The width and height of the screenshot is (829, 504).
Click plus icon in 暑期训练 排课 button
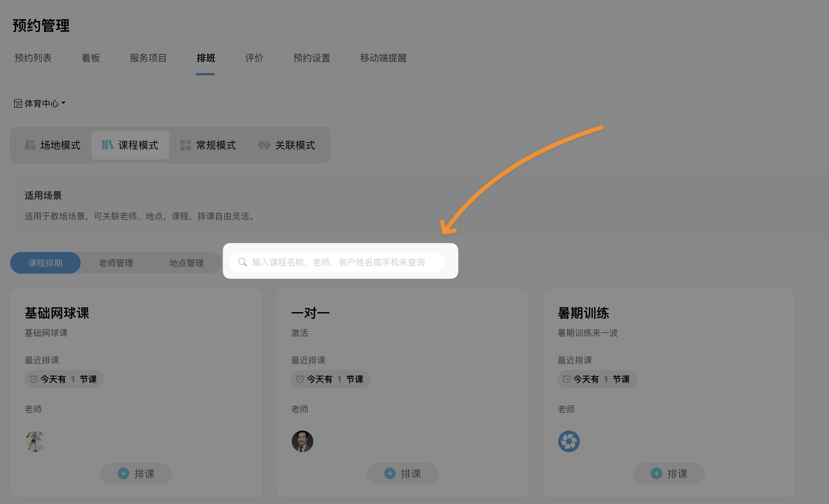[657, 473]
